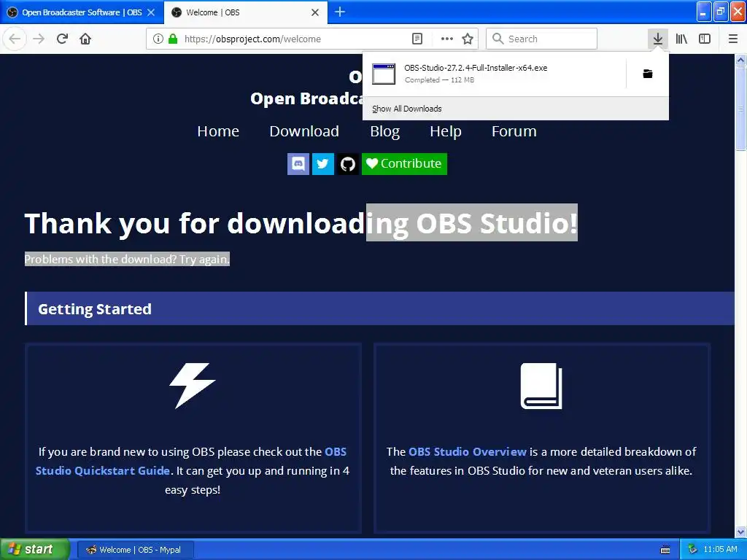
Task: Click into the Search input field
Action: point(542,39)
